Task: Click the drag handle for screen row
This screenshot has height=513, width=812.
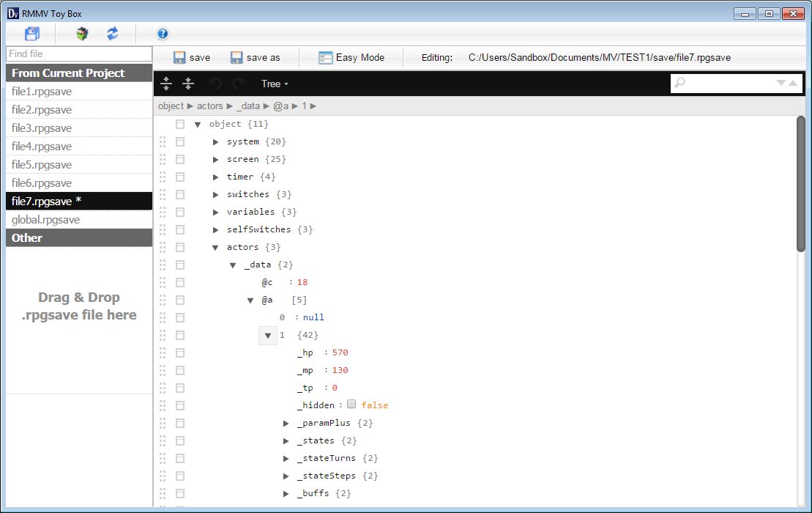Action: click(163, 160)
